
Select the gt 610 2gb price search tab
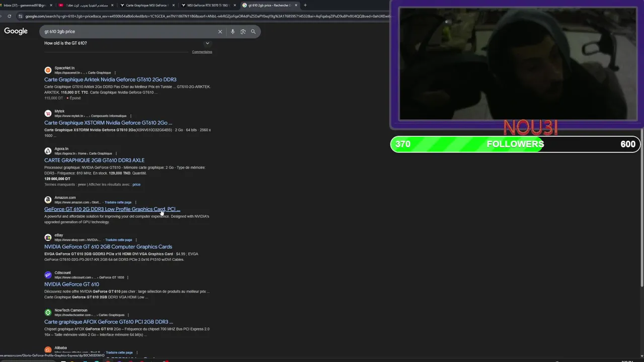click(269, 5)
